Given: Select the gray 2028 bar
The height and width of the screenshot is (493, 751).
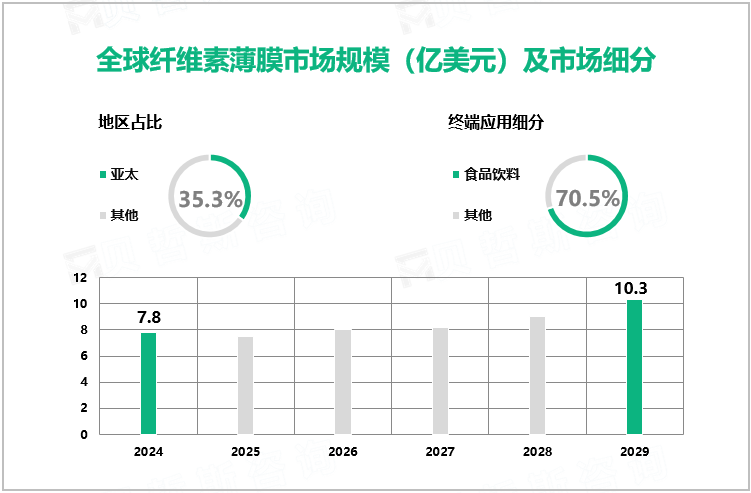Looking at the screenshot, I should (537, 376).
